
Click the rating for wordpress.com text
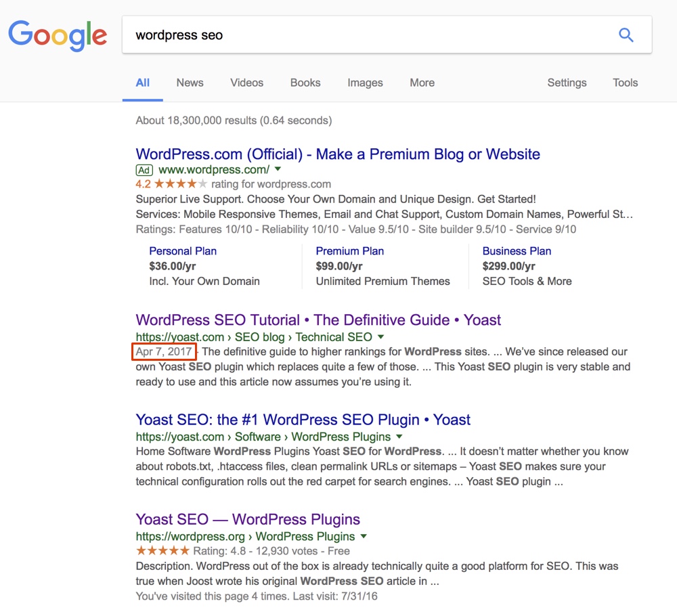pyautogui.click(x=271, y=184)
